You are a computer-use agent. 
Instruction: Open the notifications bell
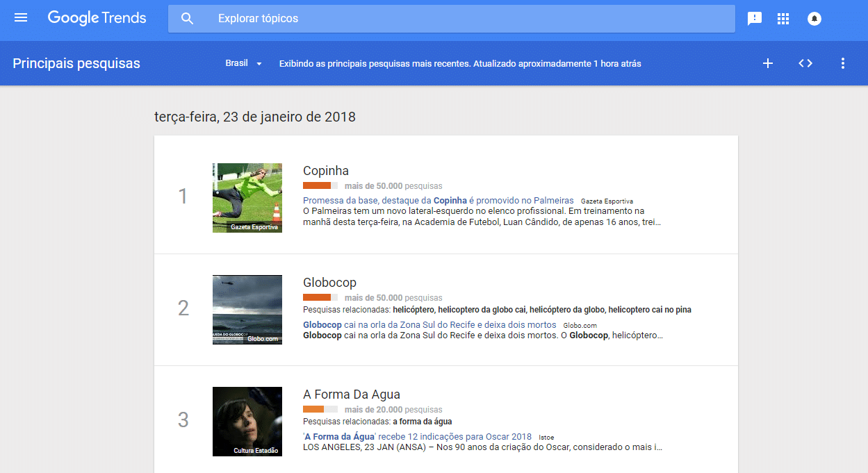coord(814,19)
